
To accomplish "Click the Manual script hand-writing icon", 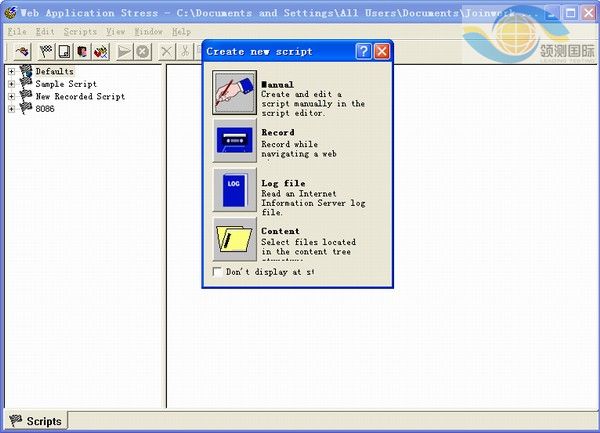I will 235,93.
